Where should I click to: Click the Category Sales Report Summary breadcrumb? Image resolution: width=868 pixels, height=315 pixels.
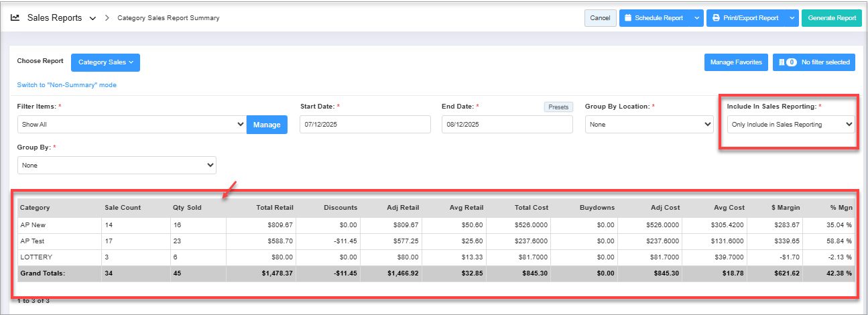[168, 18]
